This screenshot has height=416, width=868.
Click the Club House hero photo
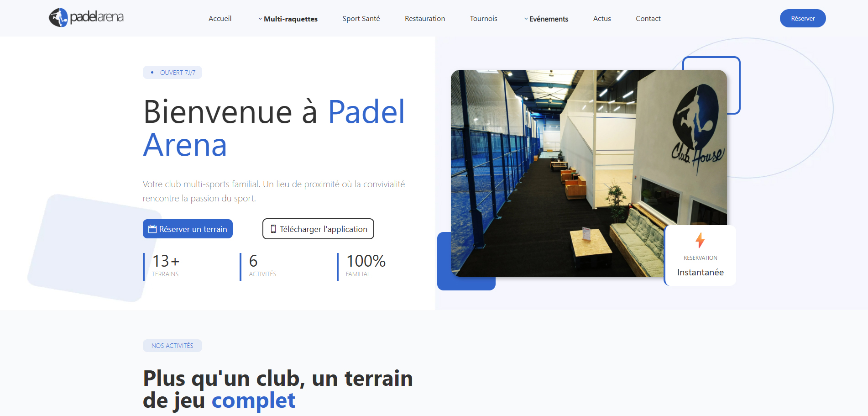coord(589,173)
